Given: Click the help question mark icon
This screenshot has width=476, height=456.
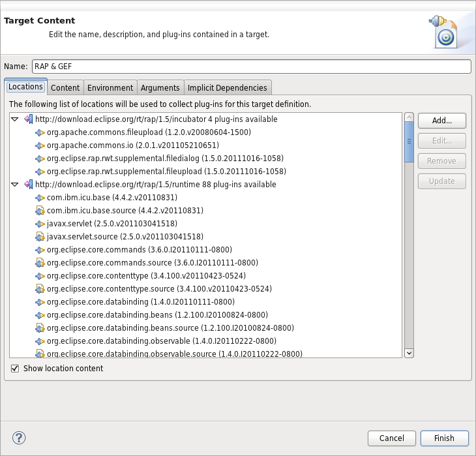Looking at the screenshot, I should tap(19, 438).
